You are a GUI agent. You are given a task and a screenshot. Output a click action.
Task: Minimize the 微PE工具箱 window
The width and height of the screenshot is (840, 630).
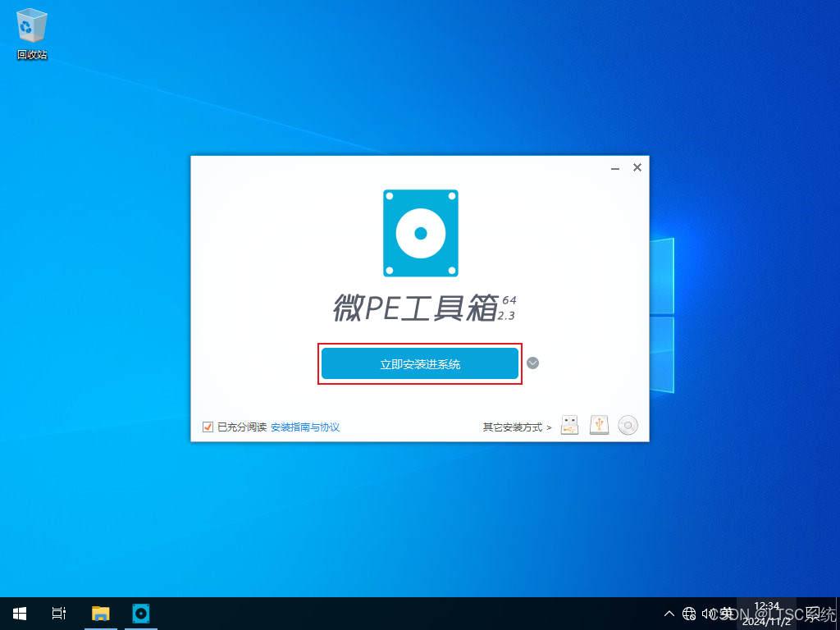click(615, 168)
